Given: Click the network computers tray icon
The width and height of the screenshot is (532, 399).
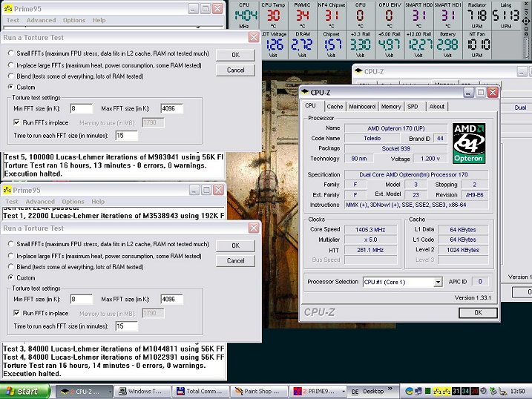Looking at the screenshot, I should (x=418, y=391).
